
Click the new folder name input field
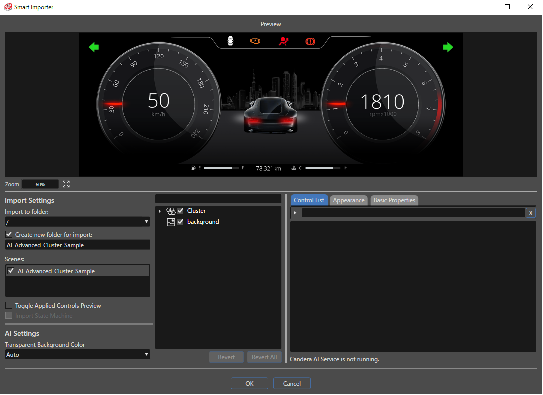[77, 245]
